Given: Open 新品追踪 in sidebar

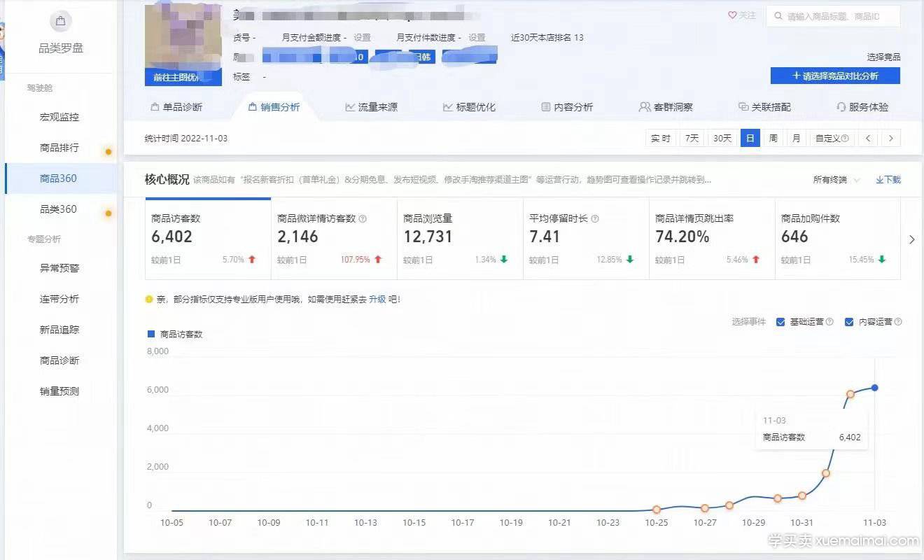Looking at the screenshot, I should pos(59,330).
